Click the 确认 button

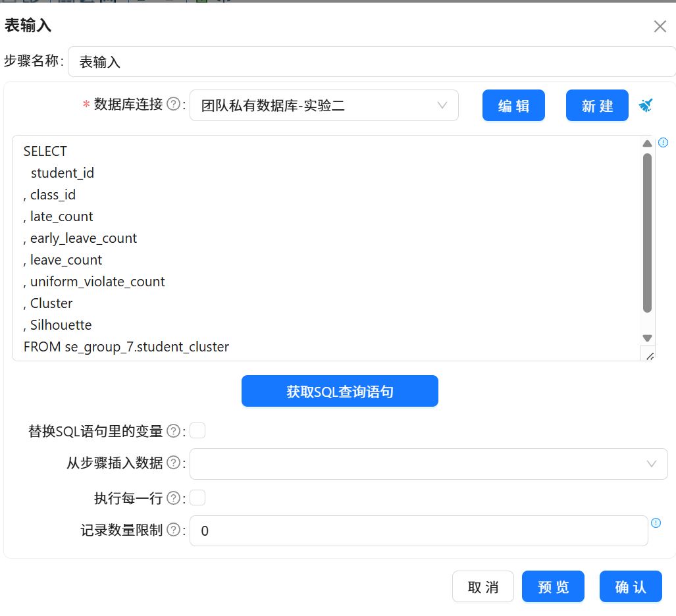pos(631,586)
